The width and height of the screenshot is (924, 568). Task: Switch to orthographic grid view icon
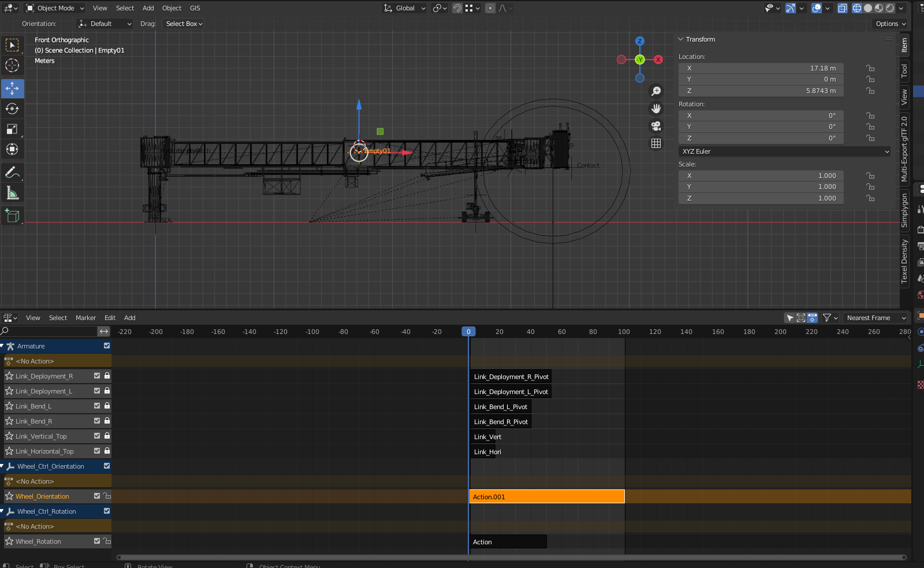coord(656,143)
